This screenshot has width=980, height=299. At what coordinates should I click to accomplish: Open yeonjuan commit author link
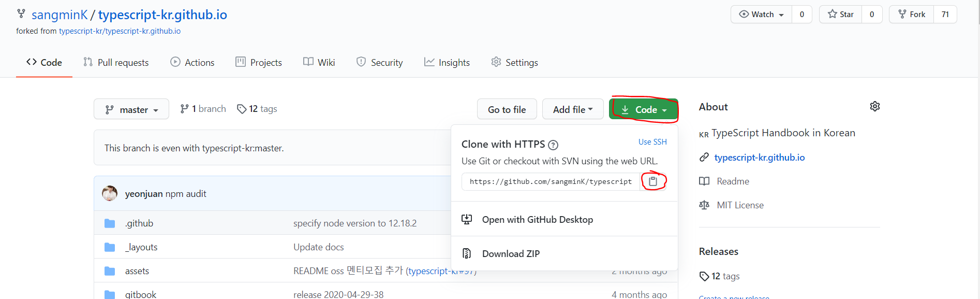[x=144, y=194]
